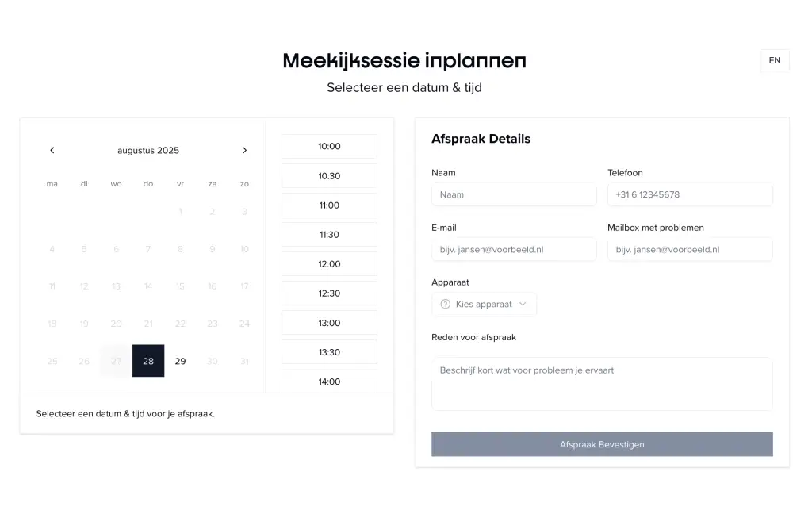Click the question mark icon in Apparaat selector

[x=446, y=304]
